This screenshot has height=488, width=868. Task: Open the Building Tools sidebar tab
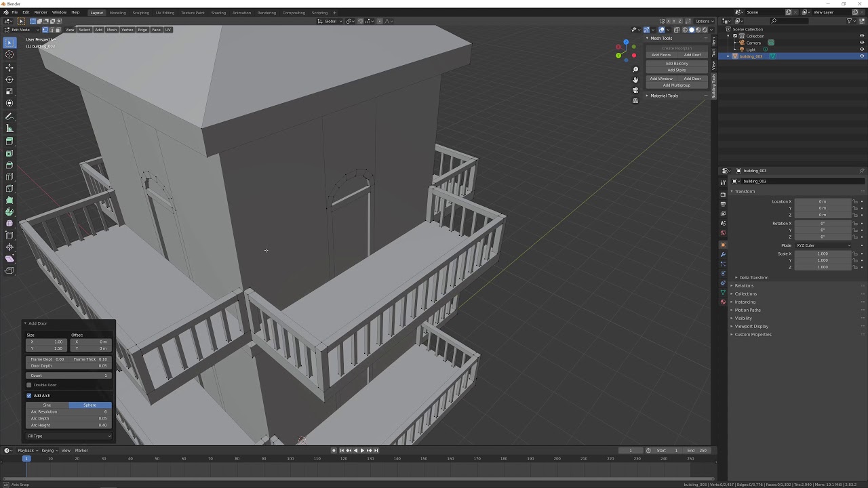tap(713, 86)
